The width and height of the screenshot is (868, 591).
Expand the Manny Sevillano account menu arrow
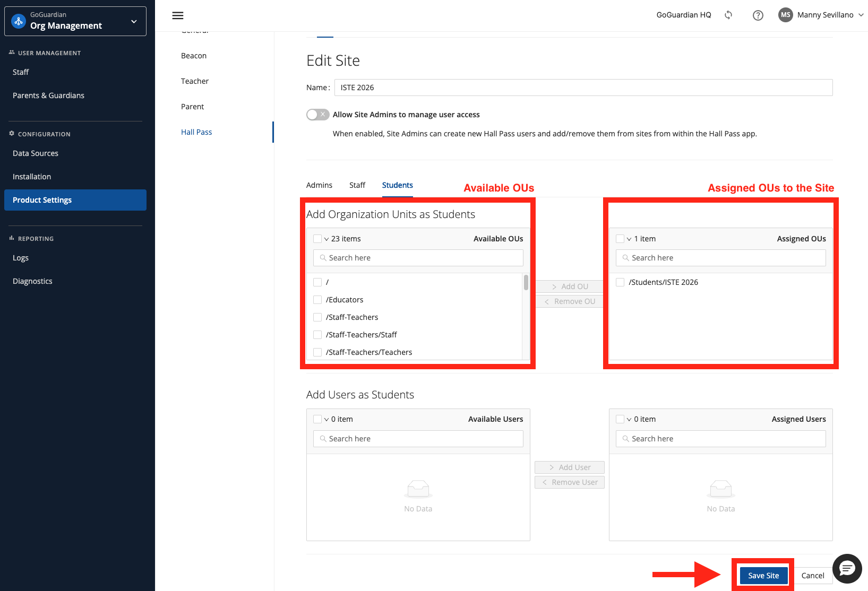[861, 15]
